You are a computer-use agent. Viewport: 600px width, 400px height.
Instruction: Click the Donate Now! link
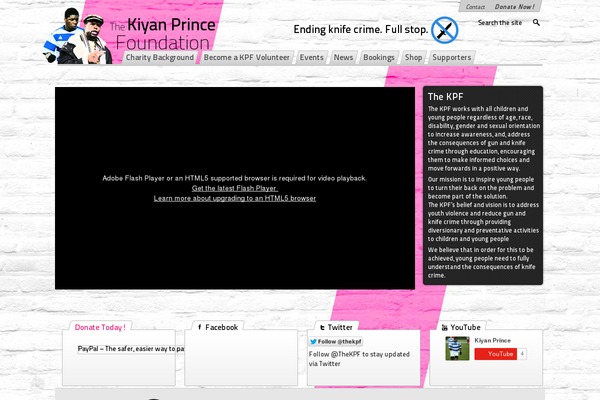pyautogui.click(x=514, y=7)
